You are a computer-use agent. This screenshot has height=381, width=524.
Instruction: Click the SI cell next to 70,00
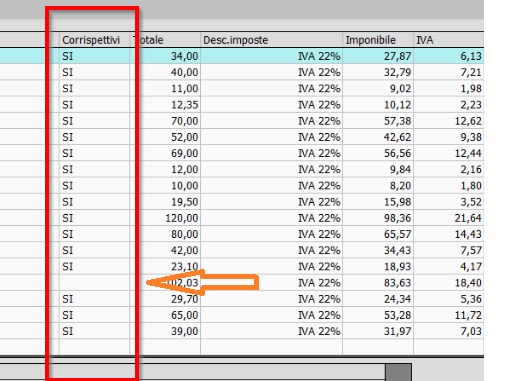click(95, 121)
